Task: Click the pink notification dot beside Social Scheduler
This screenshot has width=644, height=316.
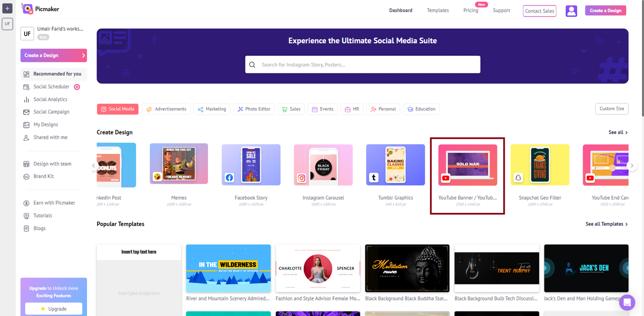Action: pyautogui.click(x=77, y=87)
